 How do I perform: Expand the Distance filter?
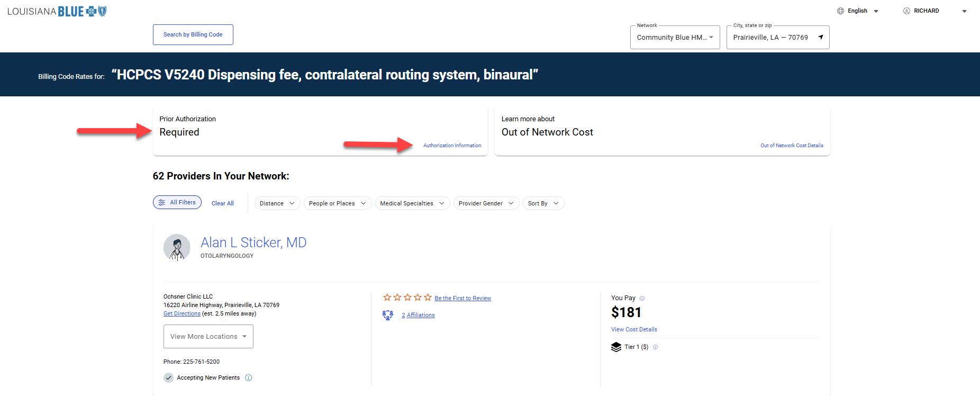pyautogui.click(x=277, y=203)
